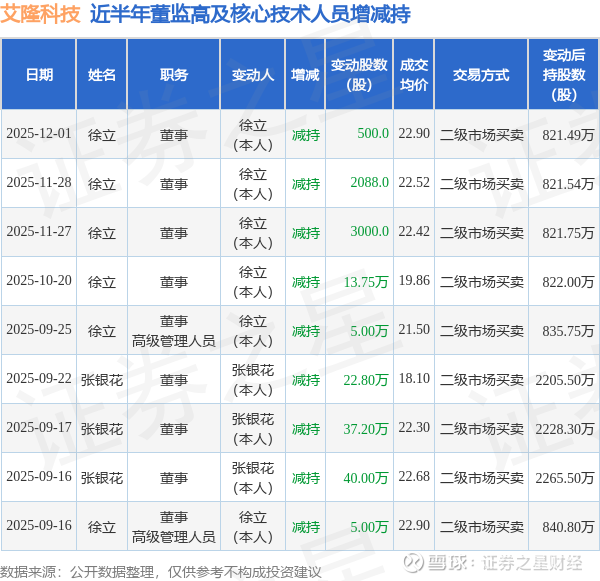Click the 40.00万 reduction amount
Image resolution: width=600 pixels, height=581 pixels.
click(x=366, y=478)
